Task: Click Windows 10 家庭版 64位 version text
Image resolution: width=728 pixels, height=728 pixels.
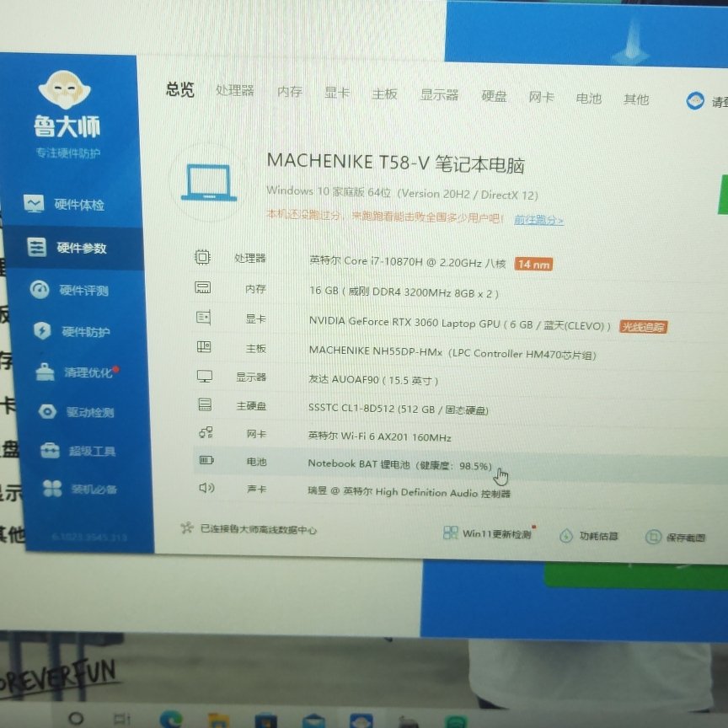Action: click(402, 193)
